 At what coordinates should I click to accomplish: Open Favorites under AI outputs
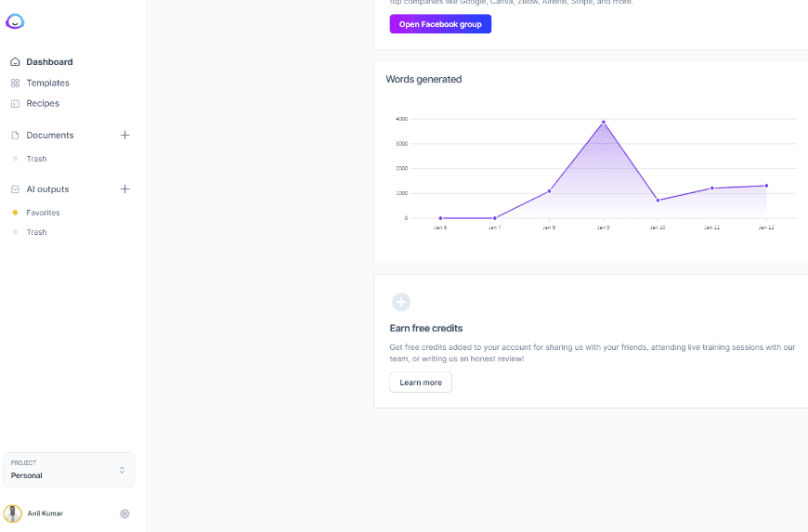pyautogui.click(x=43, y=213)
